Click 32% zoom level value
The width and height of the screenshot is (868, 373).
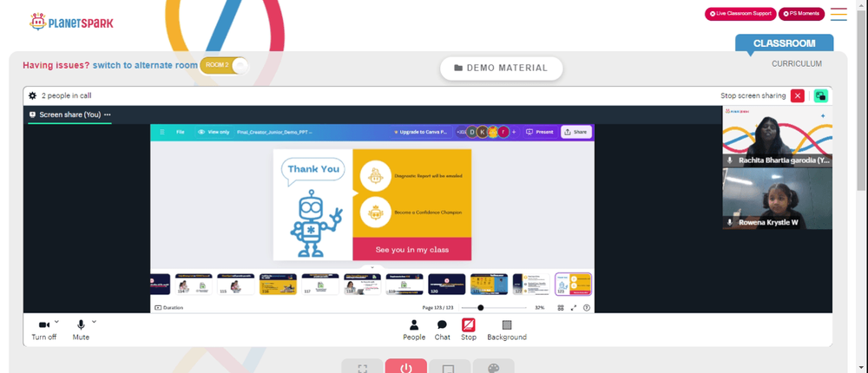coord(540,308)
